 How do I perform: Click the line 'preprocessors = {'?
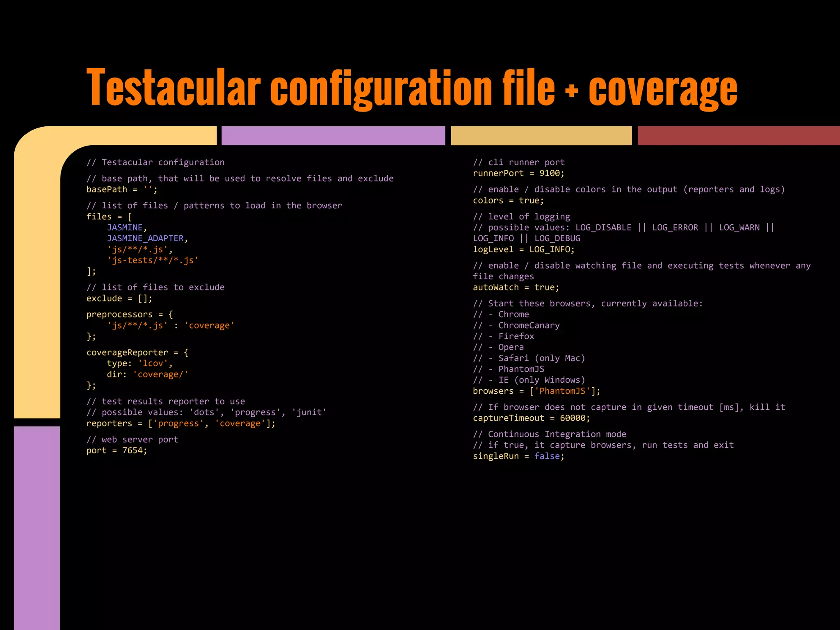130,315
